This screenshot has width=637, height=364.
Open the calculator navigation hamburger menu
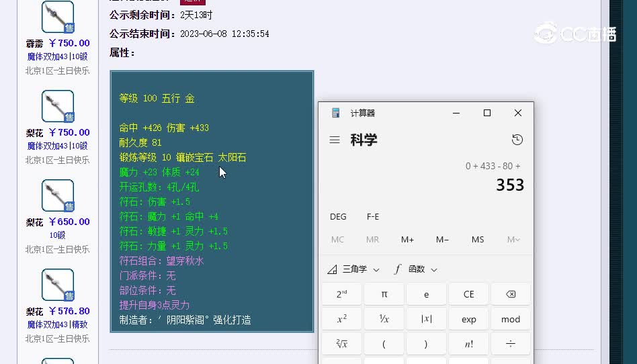(335, 140)
